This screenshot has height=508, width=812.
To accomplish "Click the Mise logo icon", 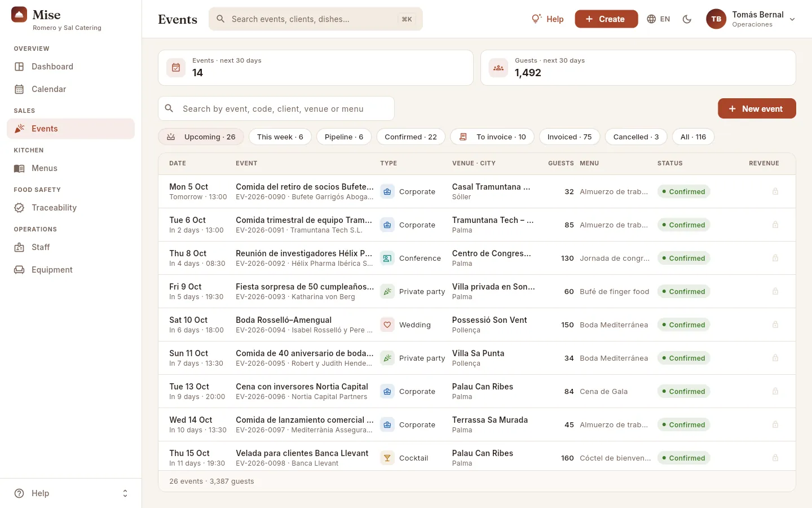I will click(x=19, y=15).
